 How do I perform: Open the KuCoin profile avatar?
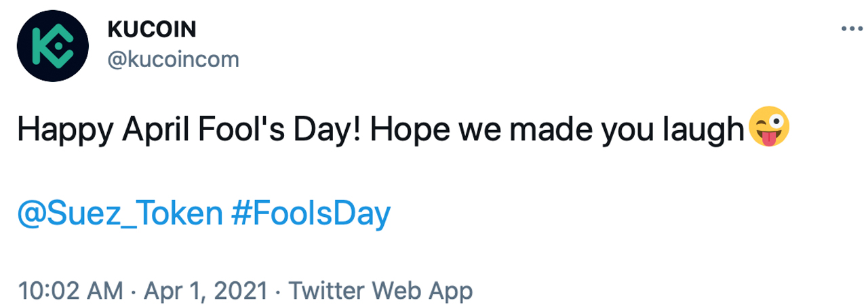[x=53, y=45]
